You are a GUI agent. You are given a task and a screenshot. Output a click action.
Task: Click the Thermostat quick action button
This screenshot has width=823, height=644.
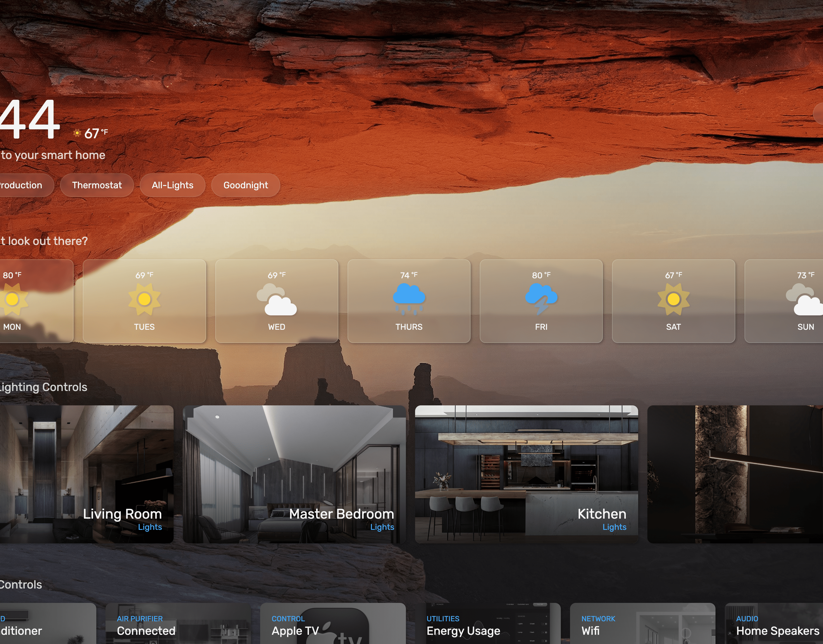[97, 185]
